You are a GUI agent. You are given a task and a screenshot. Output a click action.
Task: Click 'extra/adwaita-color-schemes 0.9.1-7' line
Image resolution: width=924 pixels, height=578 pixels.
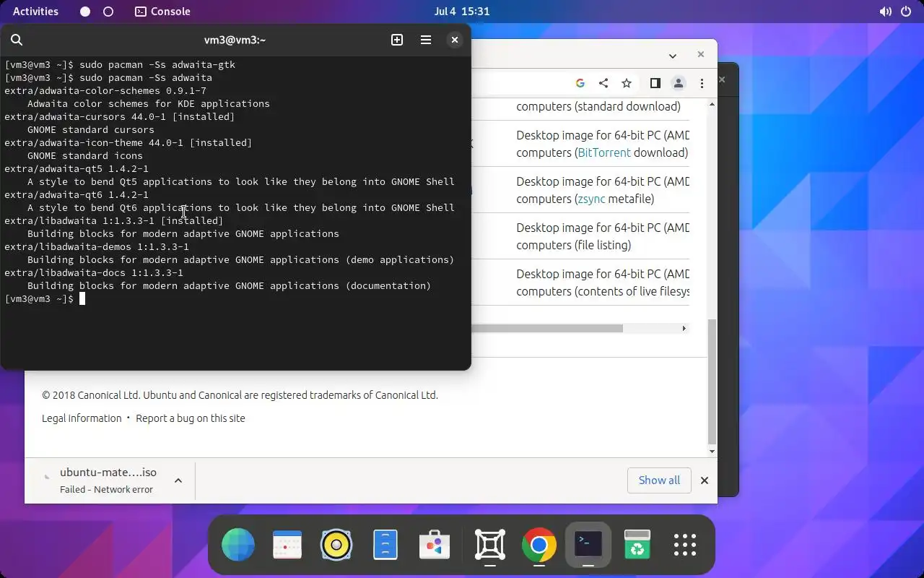click(105, 91)
